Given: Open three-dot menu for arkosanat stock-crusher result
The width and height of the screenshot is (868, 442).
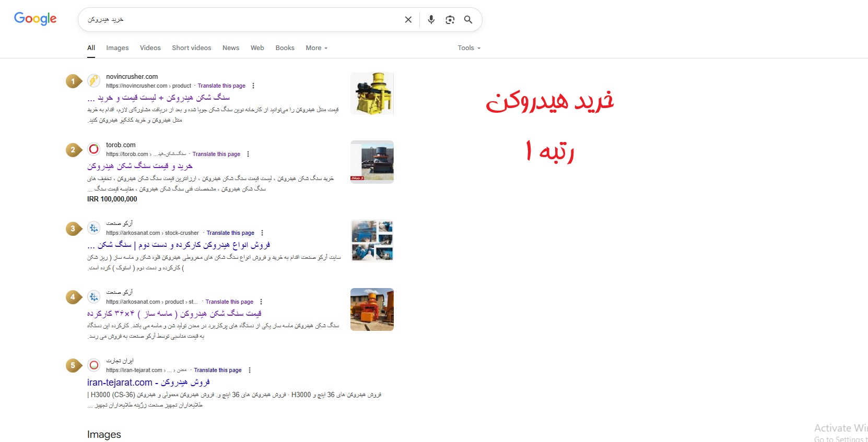Looking at the screenshot, I should [x=262, y=233].
